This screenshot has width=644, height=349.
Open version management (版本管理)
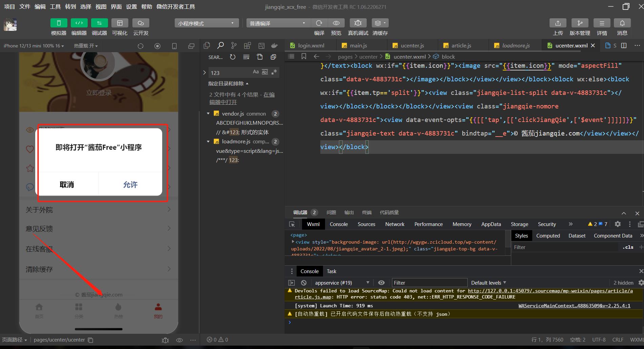(x=580, y=23)
